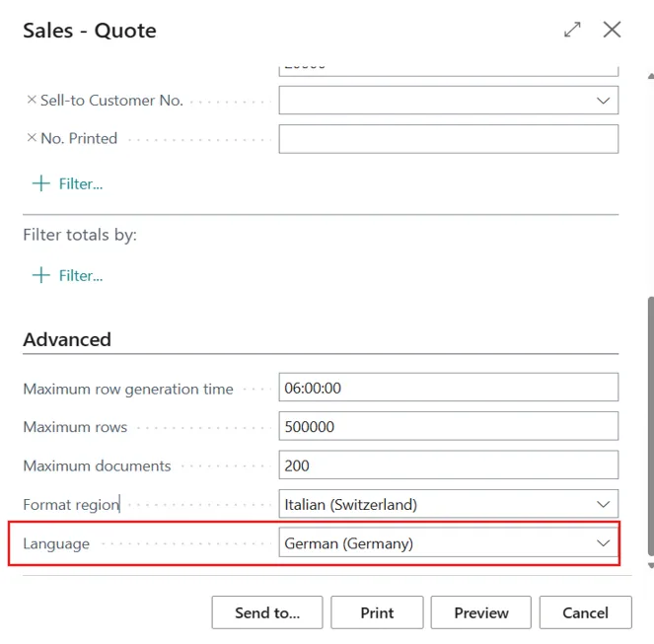Image resolution: width=654 pixels, height=644 pixels.
Task: Add a filter under Filter totals by
Action: [x=67, y=275]
